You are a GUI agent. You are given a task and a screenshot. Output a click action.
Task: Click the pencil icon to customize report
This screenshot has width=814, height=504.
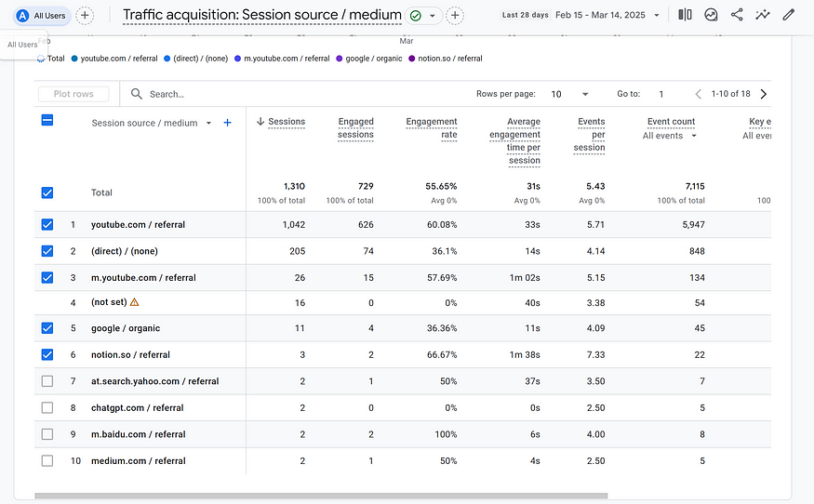pos(789,15)
